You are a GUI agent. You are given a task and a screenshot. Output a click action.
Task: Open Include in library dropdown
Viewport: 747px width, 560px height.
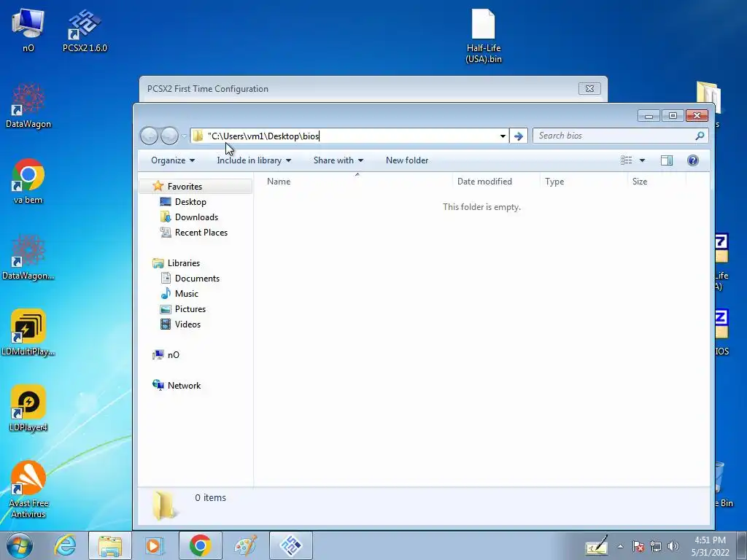click(x=254, y=160)
